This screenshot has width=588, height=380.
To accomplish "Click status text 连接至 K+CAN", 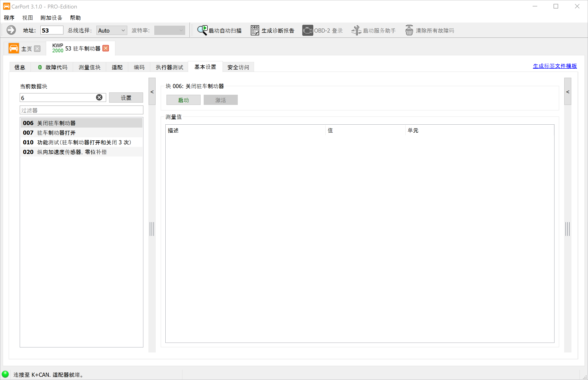I will click(48, 374).
